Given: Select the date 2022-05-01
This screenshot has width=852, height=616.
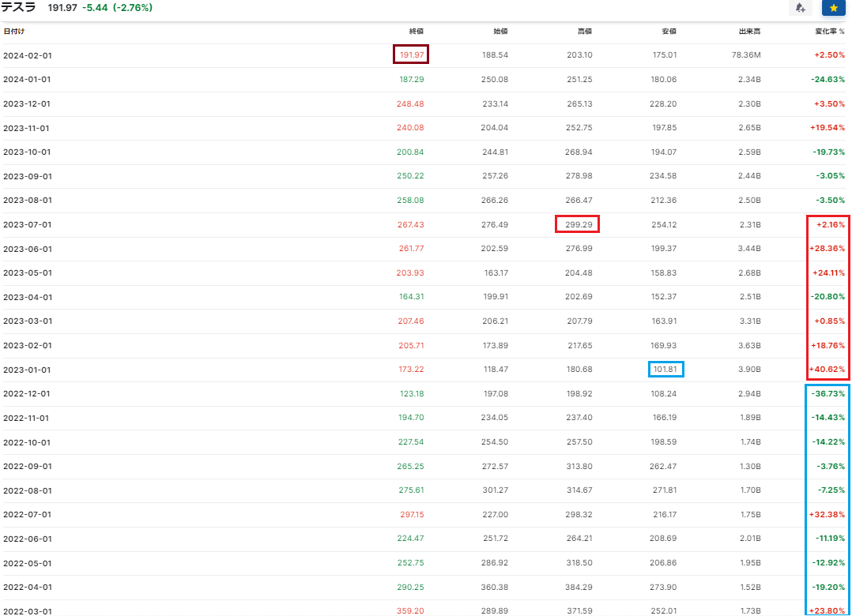Looking at the screenshot, I should pos(28,564).
